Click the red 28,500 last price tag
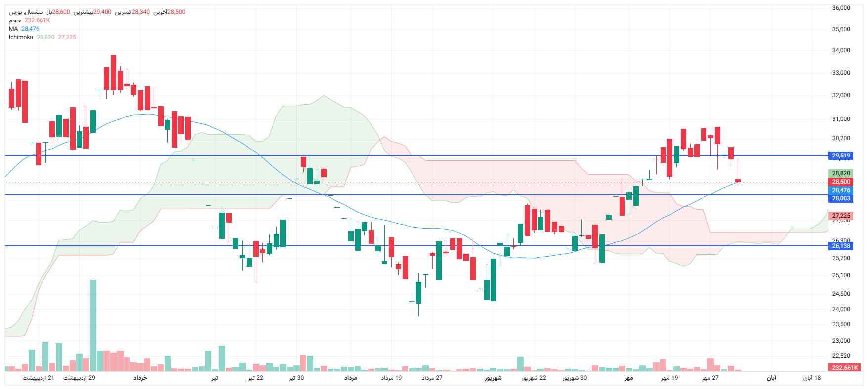Screen dimensions: 868x390 [841, 182]
